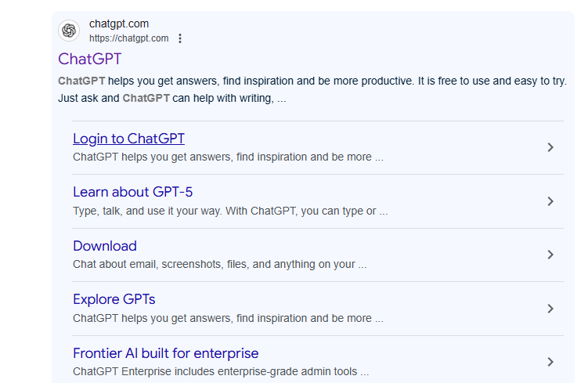Image resolution: width=588 pixels, height=383 pixels.
Task: Open the Login to ChatGPT sitelink
Action: tap(128, 139)
